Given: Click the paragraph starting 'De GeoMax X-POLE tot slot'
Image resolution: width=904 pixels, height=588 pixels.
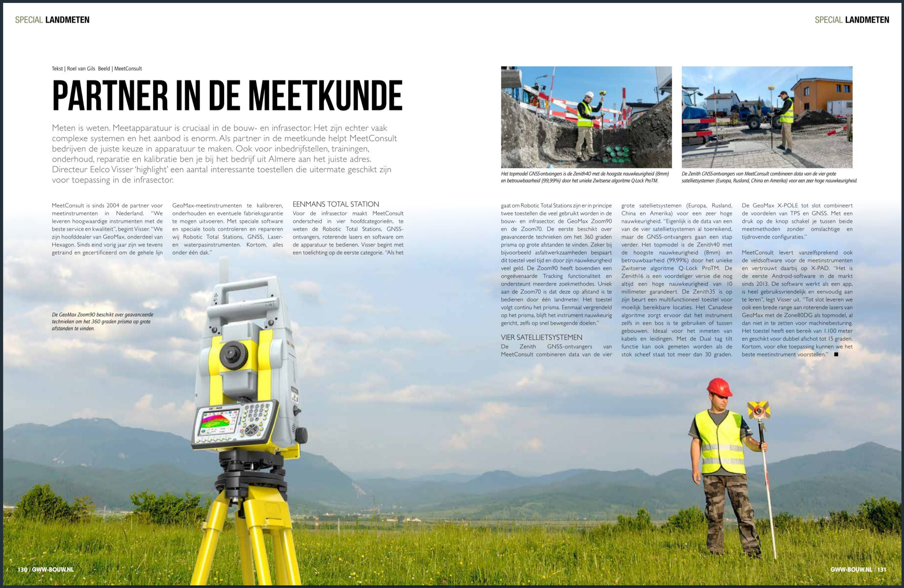Looking at the screenshot, I should [x=797, y=221].
